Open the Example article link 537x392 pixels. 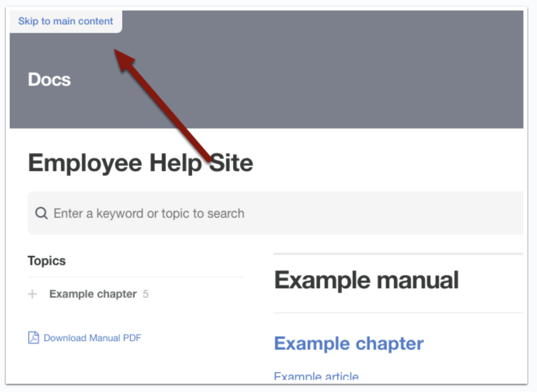pyautogui.click(x=316, y=376)
